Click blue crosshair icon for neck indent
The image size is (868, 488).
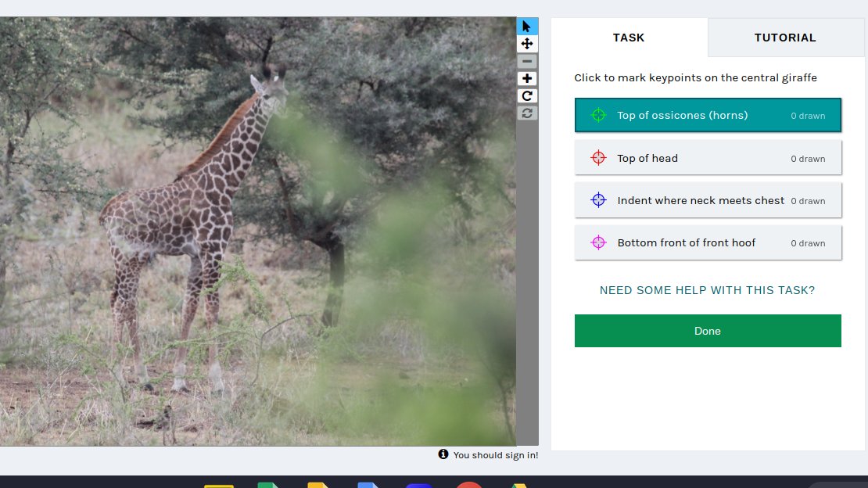tap(598, 200)
